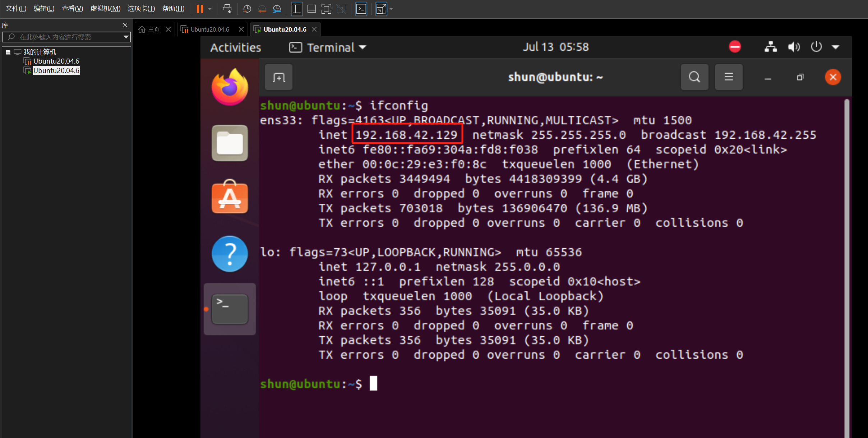Open the 编辑(E) menu
Image resolution: width=868 pixels, height=438 pixels.
click(44, 9)
